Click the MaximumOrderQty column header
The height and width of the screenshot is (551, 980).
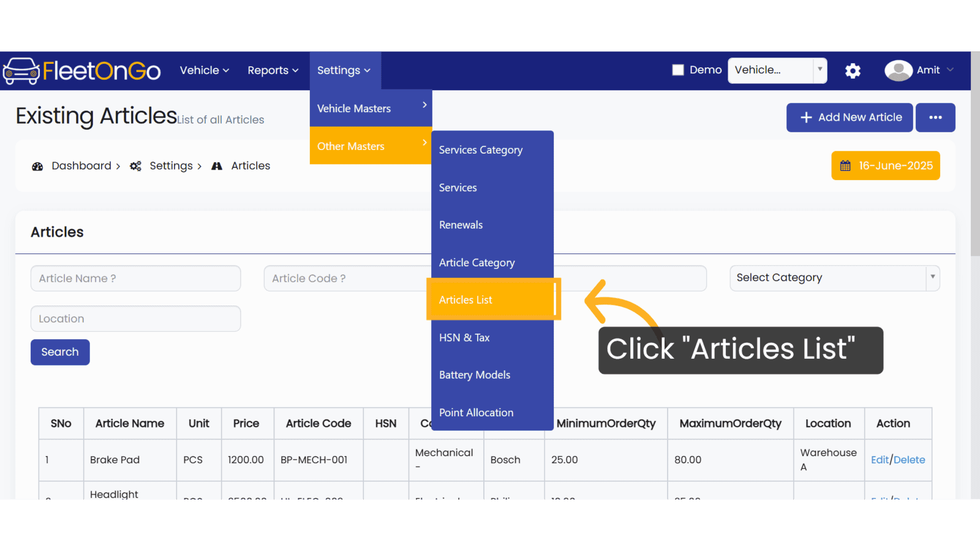(731, 424)
